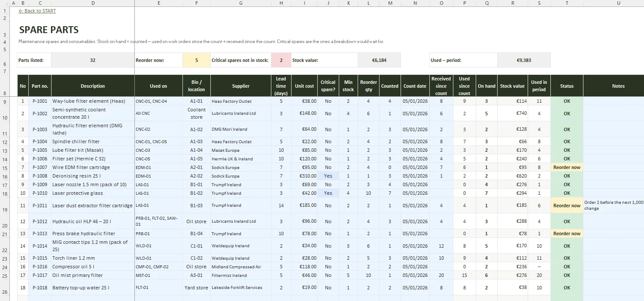Click Battery top-up water 25 l cell
The height and width of the screenshot is (301, 644).
tap(93, 288)
